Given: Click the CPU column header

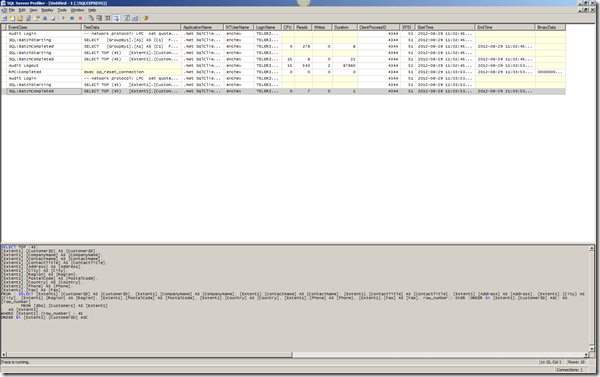Looking at the screenshot, I should (288, 27).
